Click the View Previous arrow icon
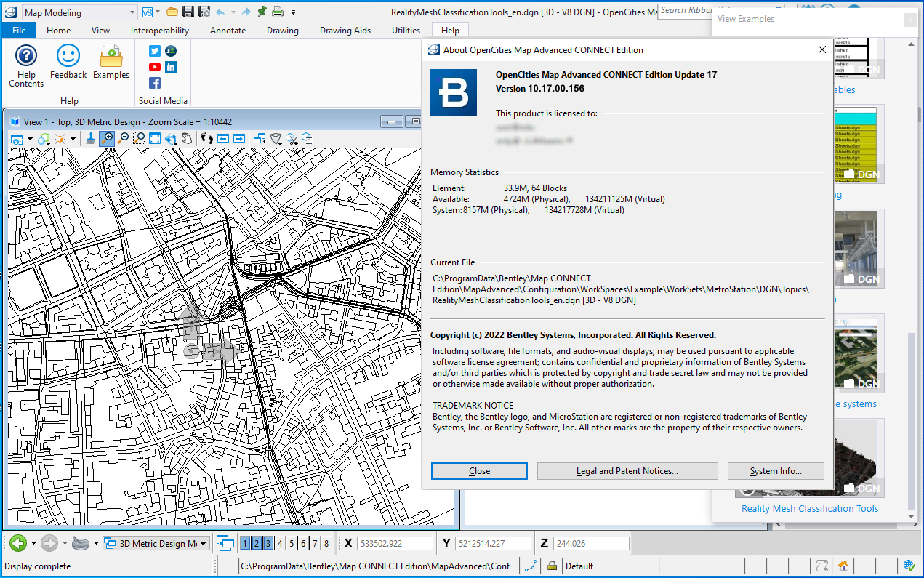The image size is (924, 578). [x=223, y=138]
